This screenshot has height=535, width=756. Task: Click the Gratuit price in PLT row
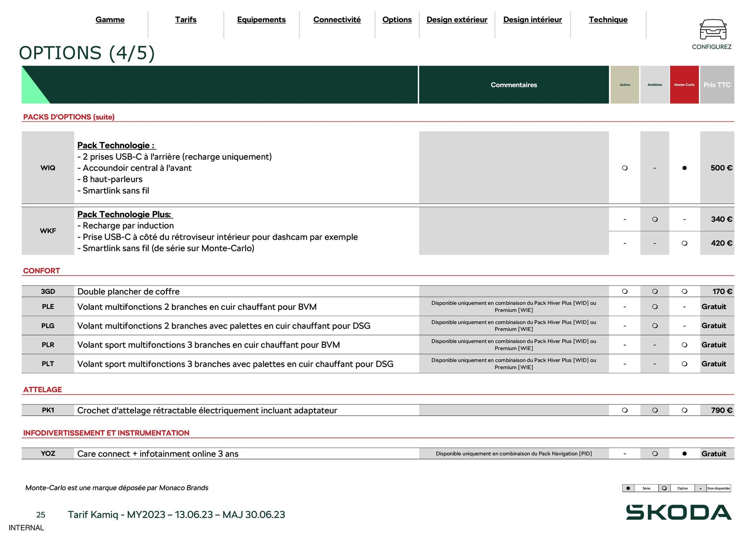[714, 364]
